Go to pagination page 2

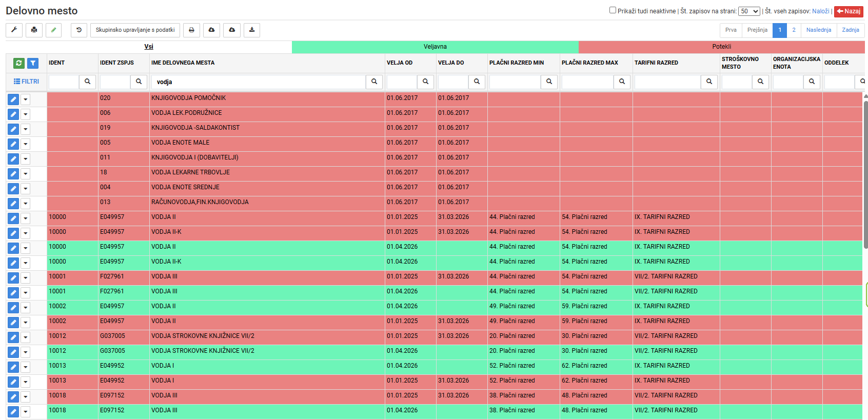point(794,30)
